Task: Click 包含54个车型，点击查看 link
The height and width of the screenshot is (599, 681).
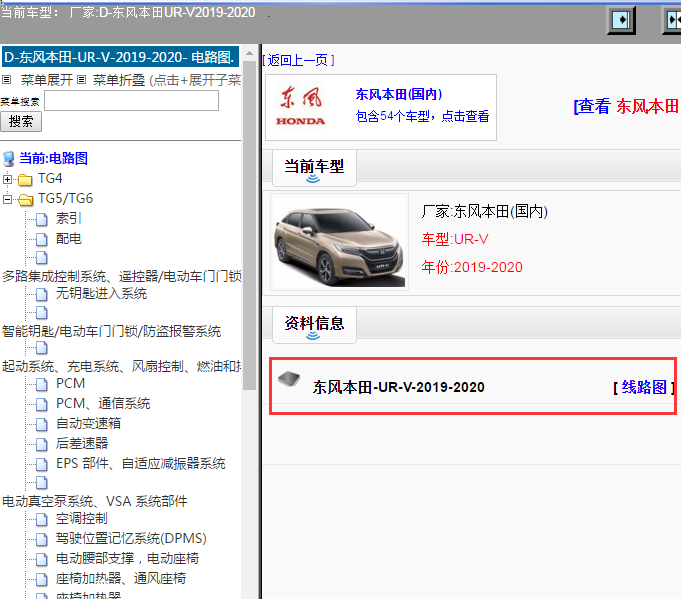Action: coord(422,116)
